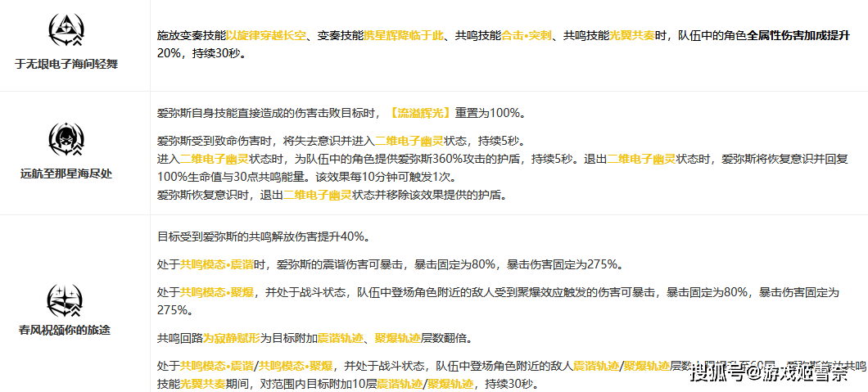Click 共鸣模态•震谐 in the 震谐伤害可暴击 sentence

[216, 264]
